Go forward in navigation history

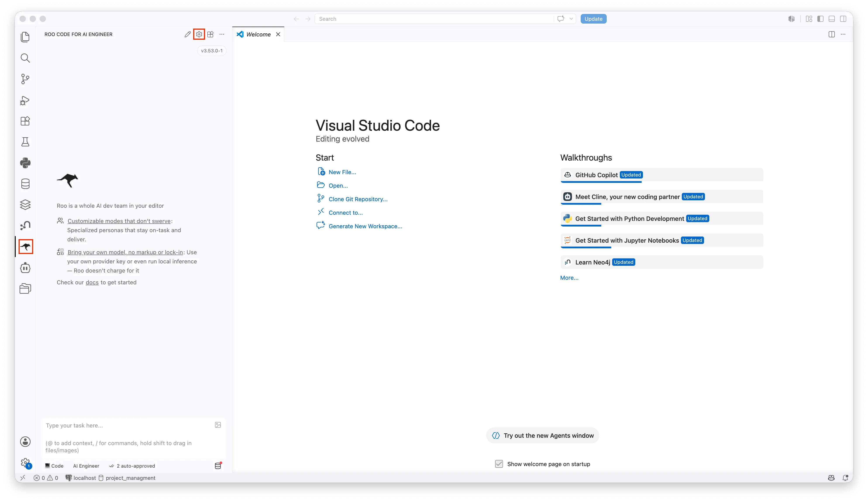(x=307, y=19)
